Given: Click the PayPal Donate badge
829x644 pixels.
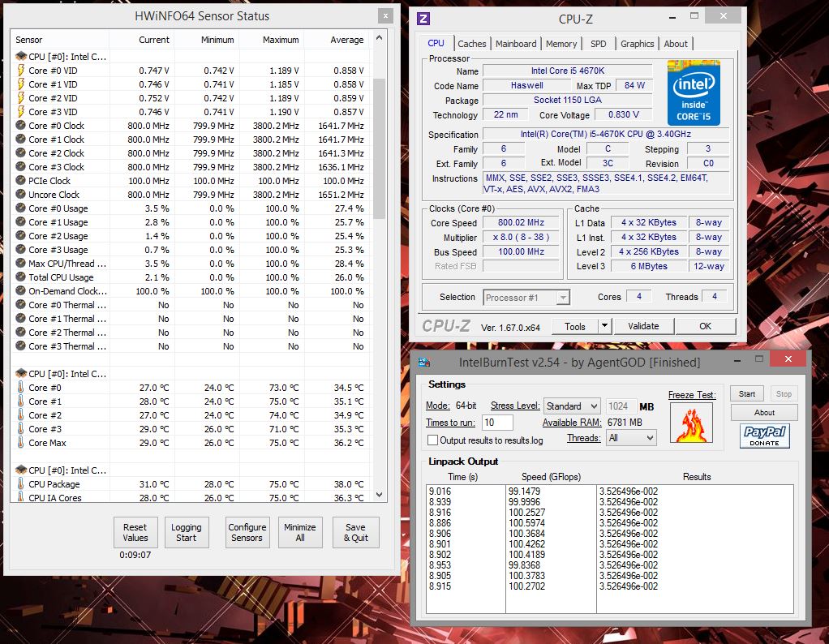Looking at the screenshot, I should 764,436.
